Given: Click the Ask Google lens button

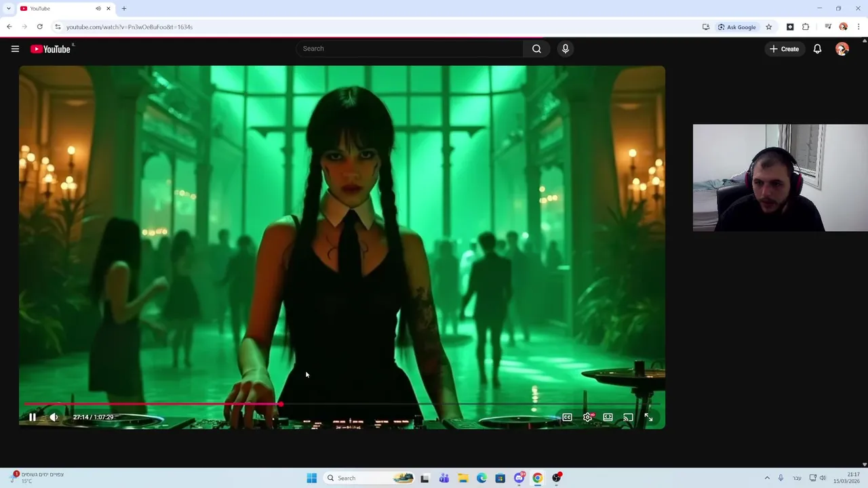Looking at the screenshot, I should pyautogui.click(x=737, y=27).
